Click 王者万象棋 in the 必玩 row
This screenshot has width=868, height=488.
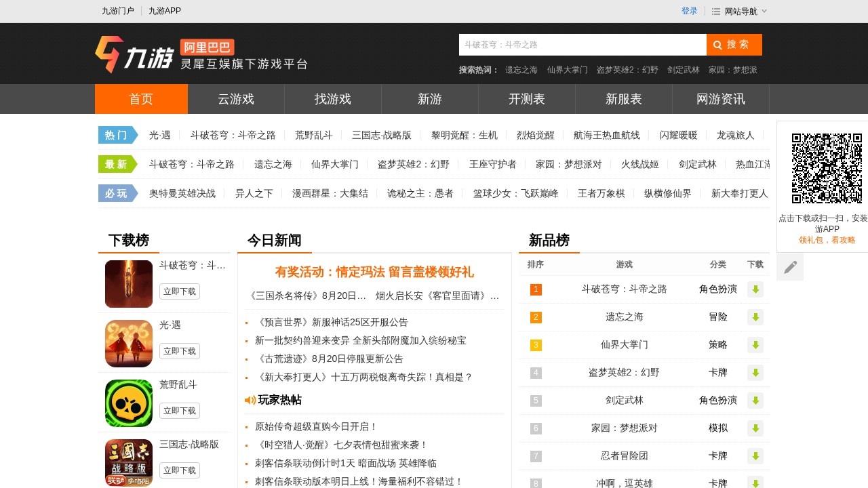coord(601,193)
